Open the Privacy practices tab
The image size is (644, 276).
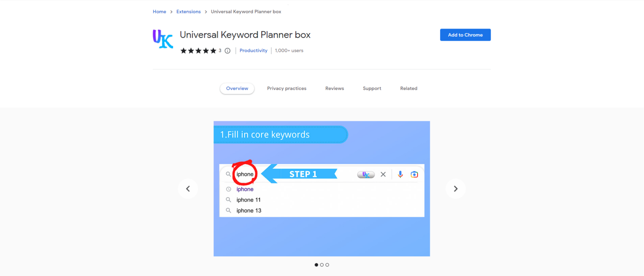(x=287, y=88)
